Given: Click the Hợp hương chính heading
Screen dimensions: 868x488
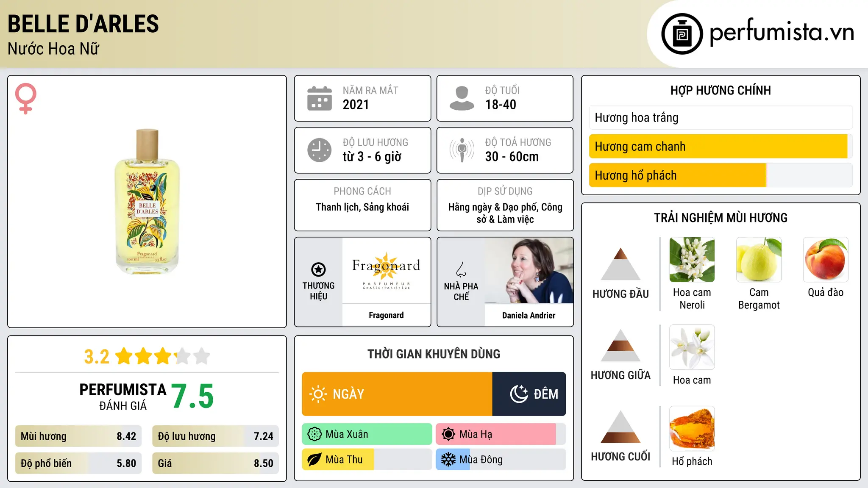Looking at the screenshot, I should point(721,90).
